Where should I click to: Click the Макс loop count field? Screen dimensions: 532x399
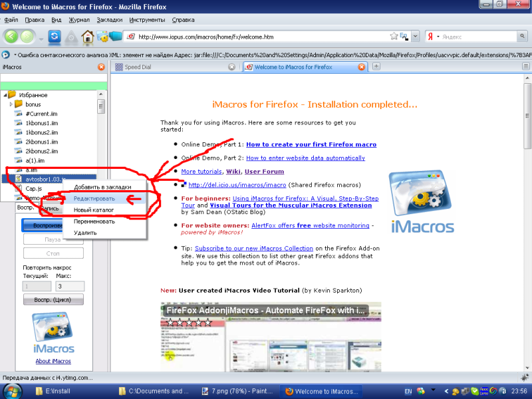pyautogui.click(x=70, y=287)
